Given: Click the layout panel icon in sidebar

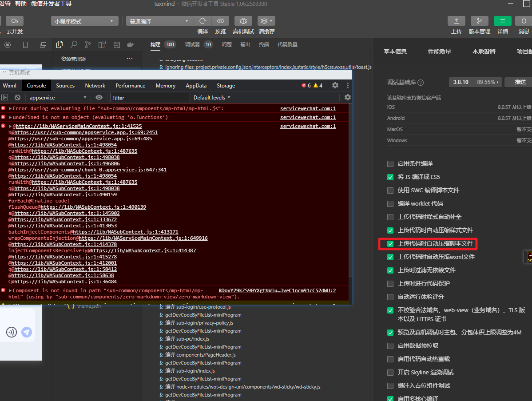Looking at the screenshot, I should pos(117,45).
